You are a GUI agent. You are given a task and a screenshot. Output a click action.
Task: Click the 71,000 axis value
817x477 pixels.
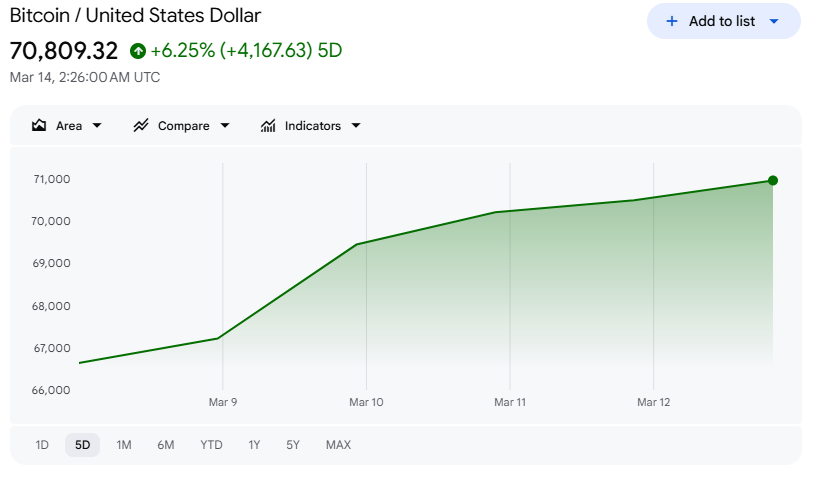click(52, 179)
